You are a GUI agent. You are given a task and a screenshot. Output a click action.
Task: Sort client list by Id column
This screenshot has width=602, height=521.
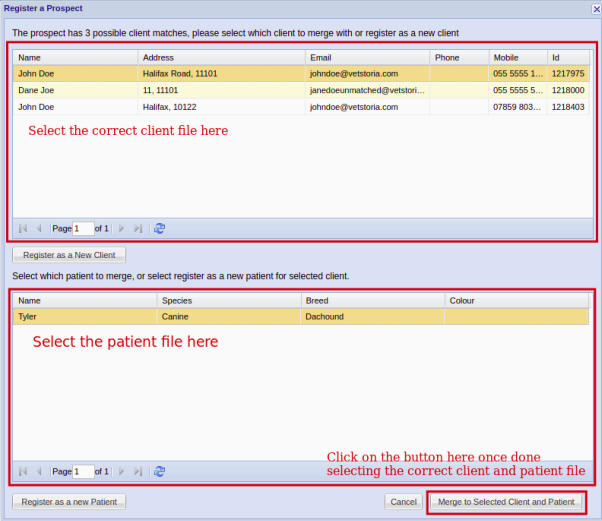[x=568, y=58]
